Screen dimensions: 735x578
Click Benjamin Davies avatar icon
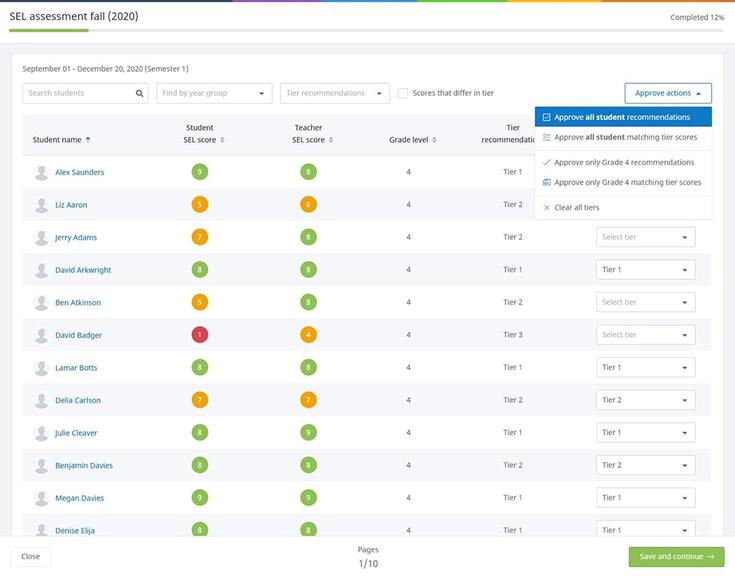(x=41, y=465)
